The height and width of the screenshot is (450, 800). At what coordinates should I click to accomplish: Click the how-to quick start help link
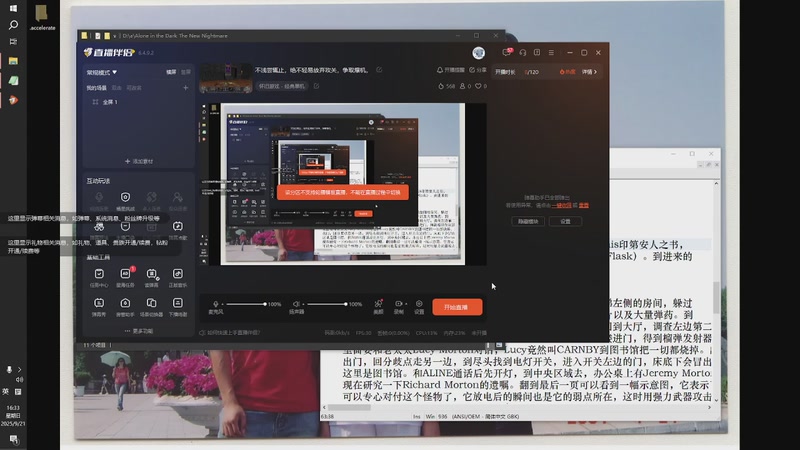point(230,333)
